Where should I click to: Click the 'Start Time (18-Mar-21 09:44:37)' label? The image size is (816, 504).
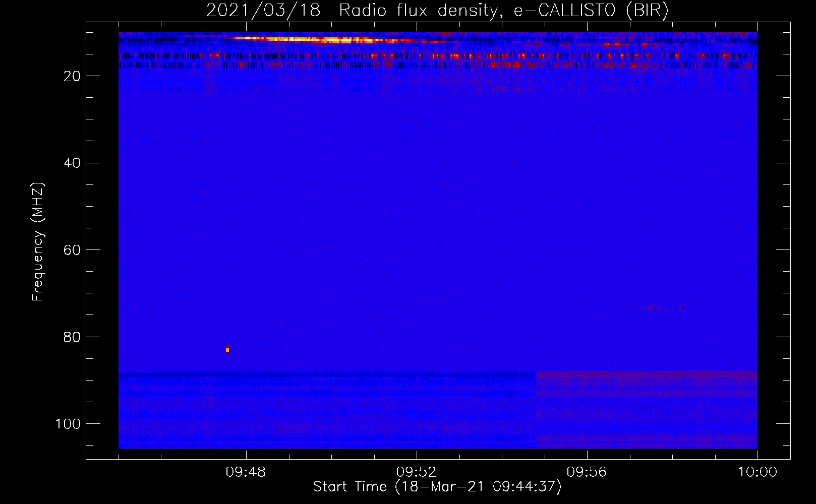coord(437,487)
